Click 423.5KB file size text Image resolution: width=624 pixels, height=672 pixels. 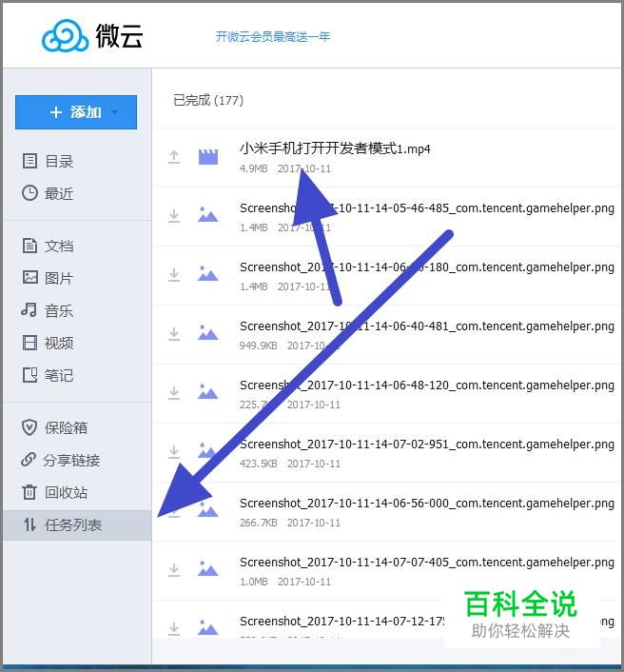[258, 464]
